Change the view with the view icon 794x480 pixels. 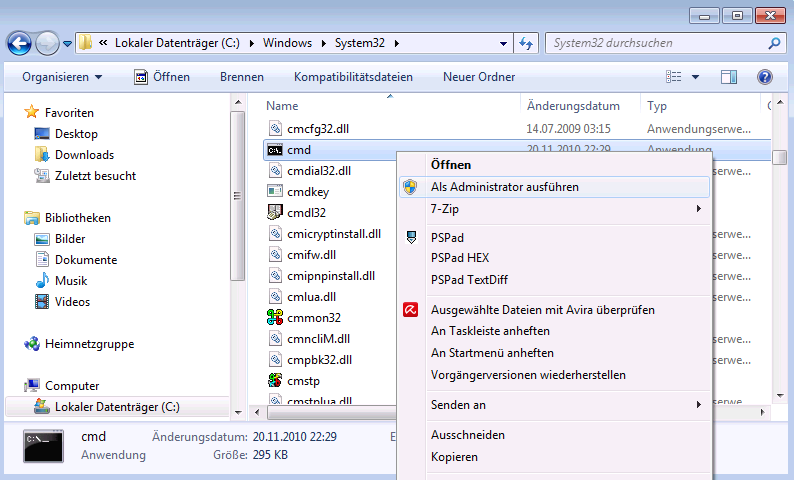(673, 77)
